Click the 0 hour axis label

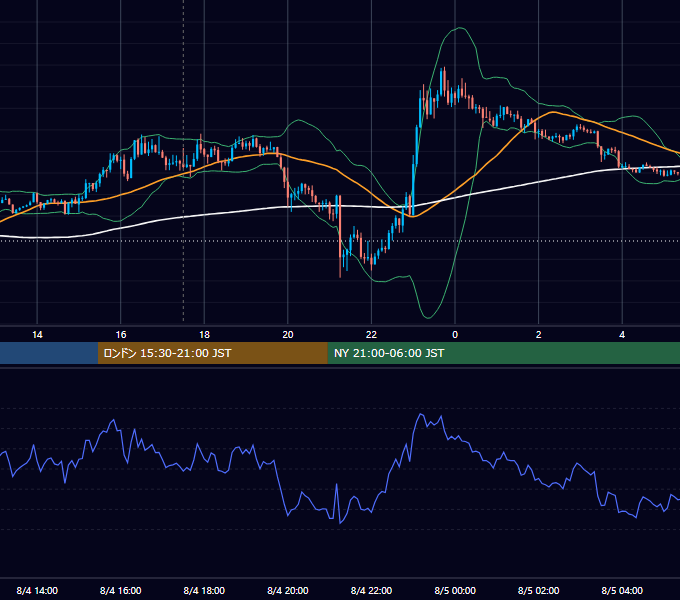455,335
